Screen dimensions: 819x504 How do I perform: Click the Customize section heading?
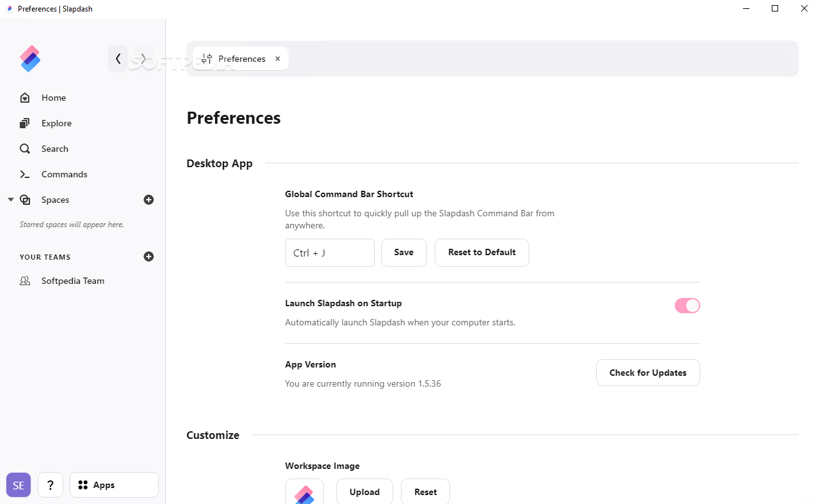213,435
